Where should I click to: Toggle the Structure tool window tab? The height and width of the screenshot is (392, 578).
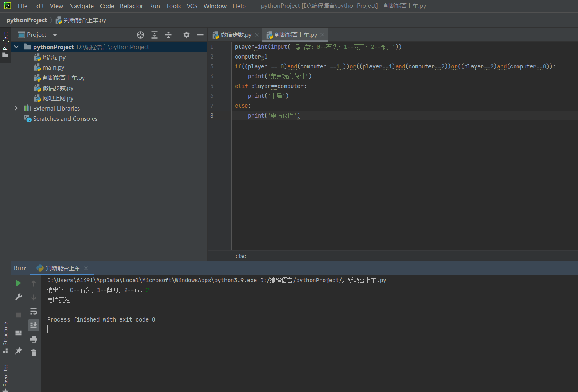(x=5, y=338)
